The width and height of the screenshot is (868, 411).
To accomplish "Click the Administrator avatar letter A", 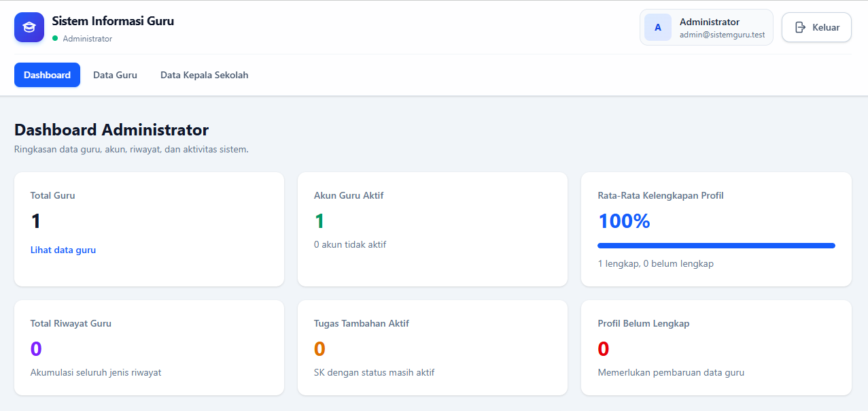I will click(658, 27).
